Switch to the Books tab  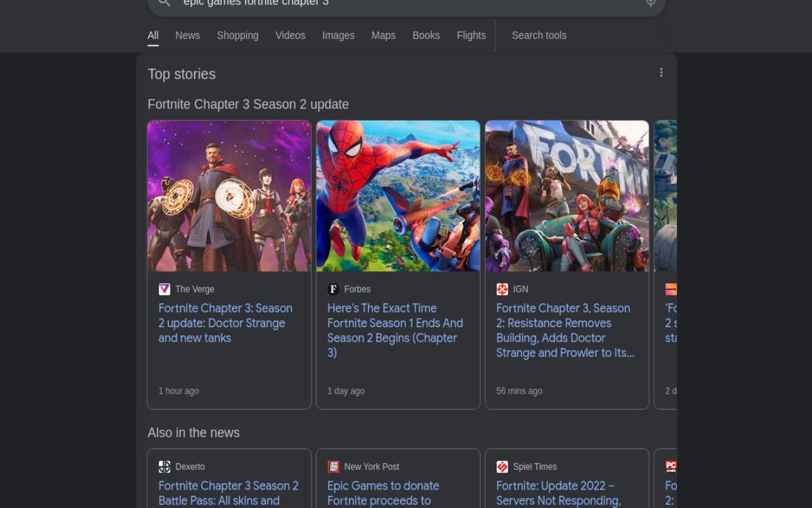point(426,36)
